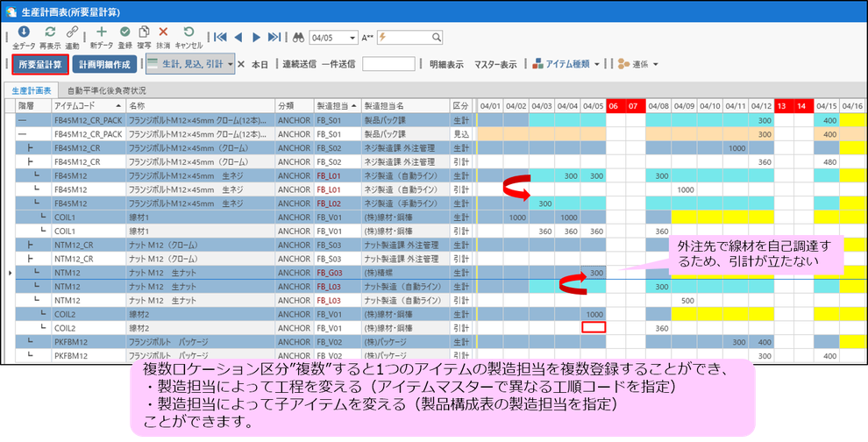The height and width of the screenshot is (442, 868).
Task: Click the current row indicator arrow at left
Action: (x=10, y=273)
